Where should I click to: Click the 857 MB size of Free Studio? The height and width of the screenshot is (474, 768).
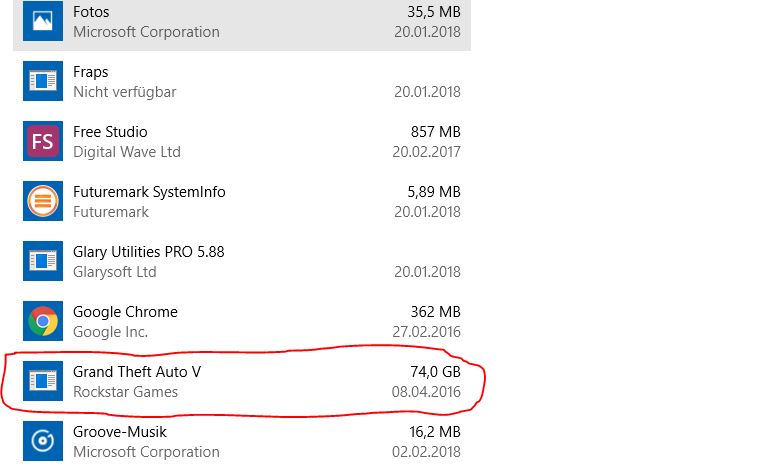pyautogui.click(x=435, y=132)
